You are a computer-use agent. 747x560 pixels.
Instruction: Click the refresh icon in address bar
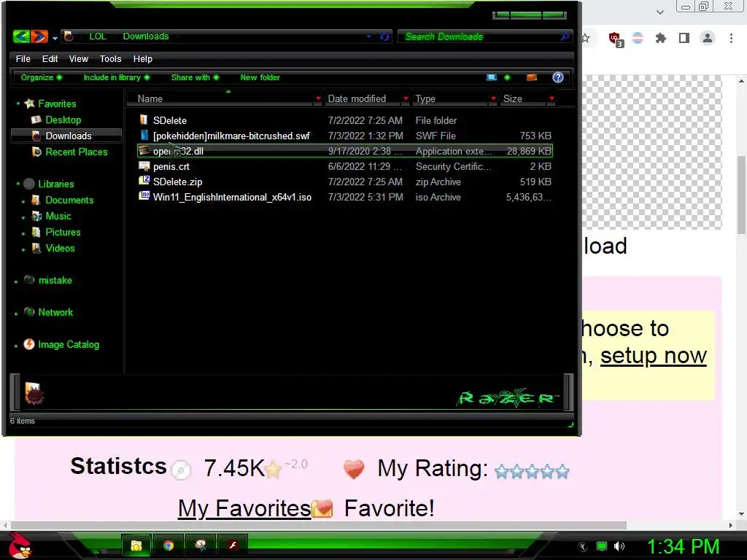pyautogui.click(x=384, y=36)
